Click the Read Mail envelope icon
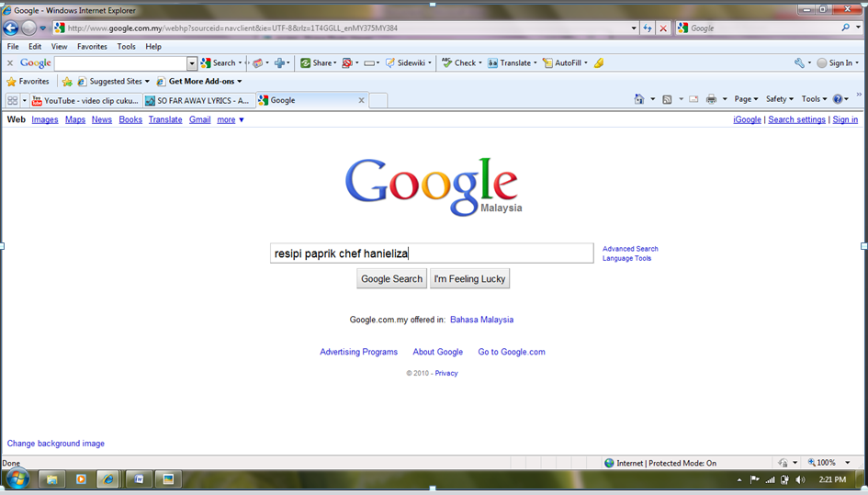The image size is (868, 495). tap(693, 99)
